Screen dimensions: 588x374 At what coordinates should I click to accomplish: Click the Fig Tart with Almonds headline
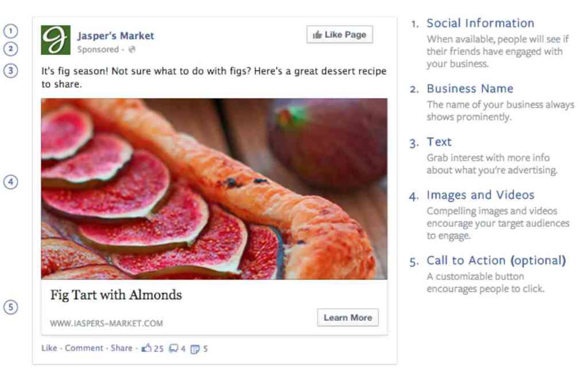(116, 295)
